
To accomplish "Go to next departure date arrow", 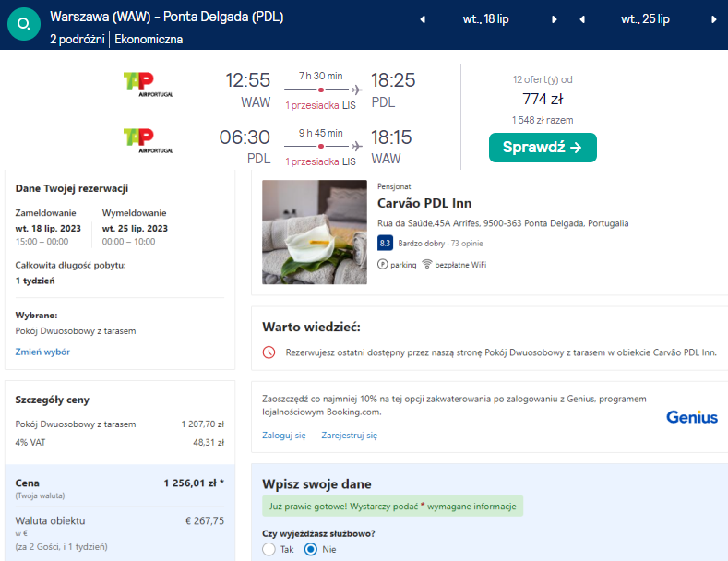I will [x=554, y=19].
